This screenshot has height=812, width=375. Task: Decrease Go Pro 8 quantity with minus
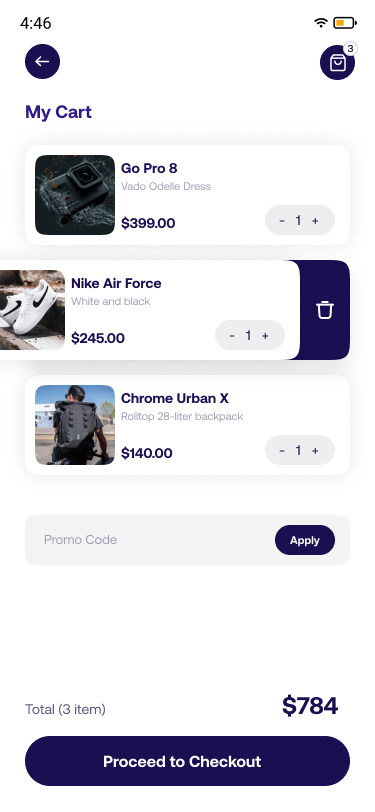pos(282,221)
